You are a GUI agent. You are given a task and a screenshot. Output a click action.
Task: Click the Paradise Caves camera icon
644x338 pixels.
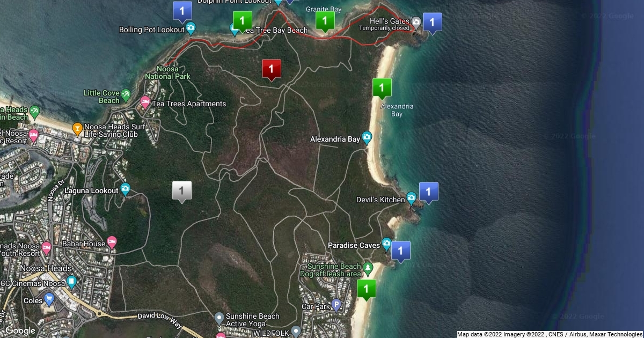[386, 244]
